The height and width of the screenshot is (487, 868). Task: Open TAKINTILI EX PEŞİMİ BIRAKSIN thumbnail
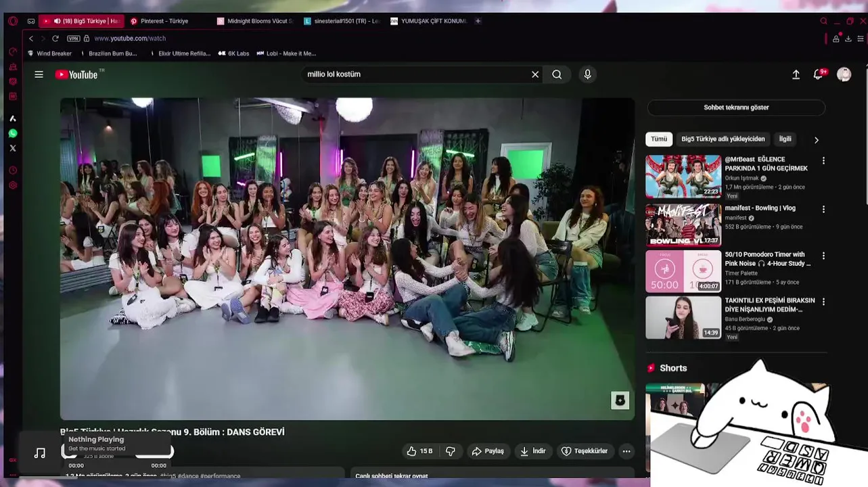[683, 317]
